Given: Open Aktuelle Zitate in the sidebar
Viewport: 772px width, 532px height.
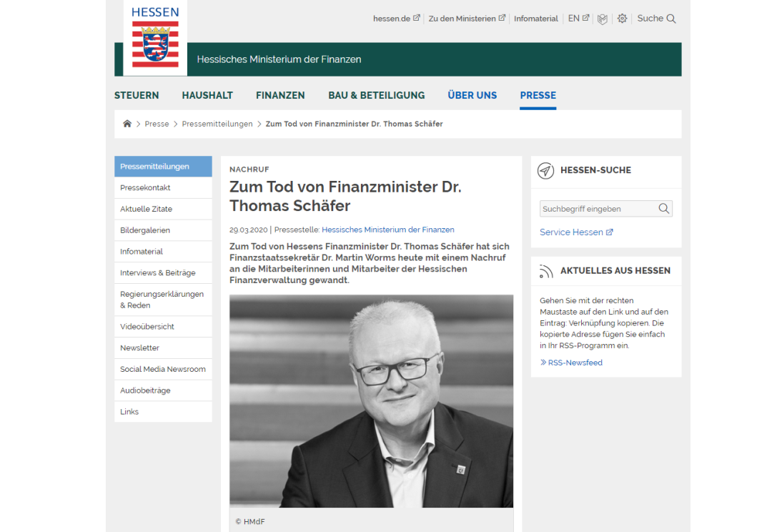Looking at the screenshot, I should [163, 209].
